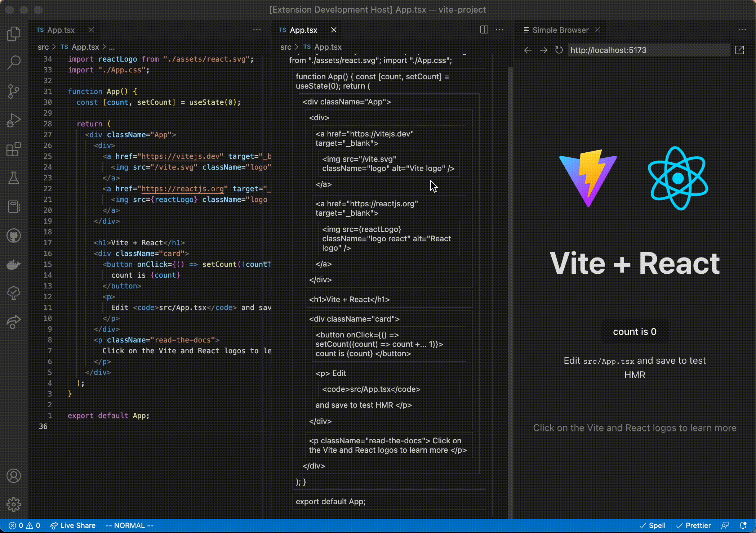Open the Source Control view
The image size is (756, 533).
tap(14, 91)
